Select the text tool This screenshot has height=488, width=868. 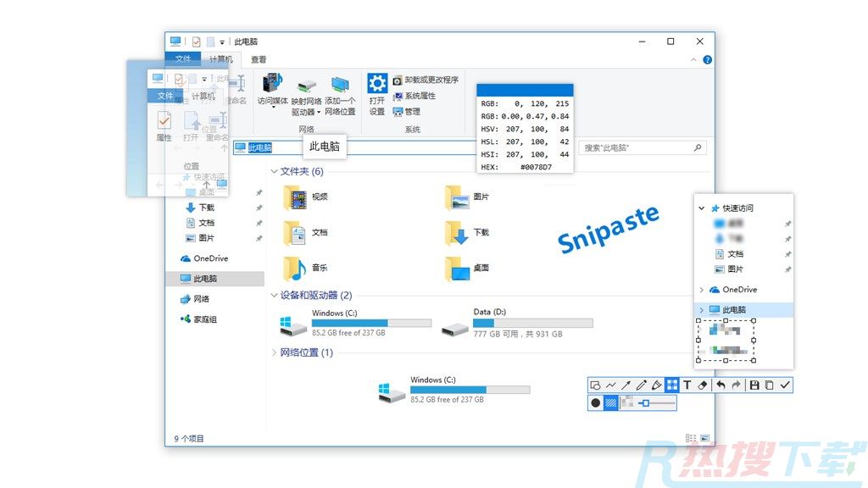(x=687, y=385)
